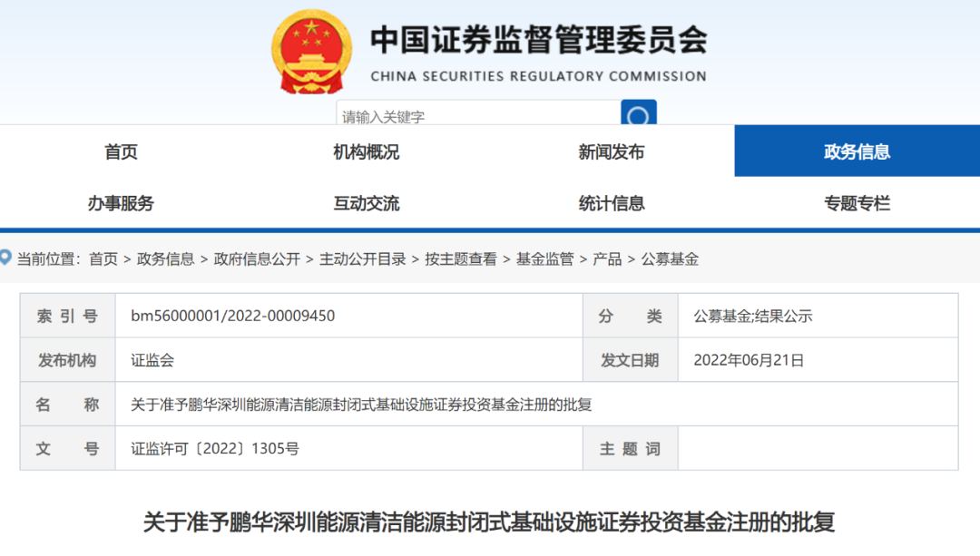Open the 专题专栏 navigation tab
Screen dimensions: 980x556
(x=857, y=203)
